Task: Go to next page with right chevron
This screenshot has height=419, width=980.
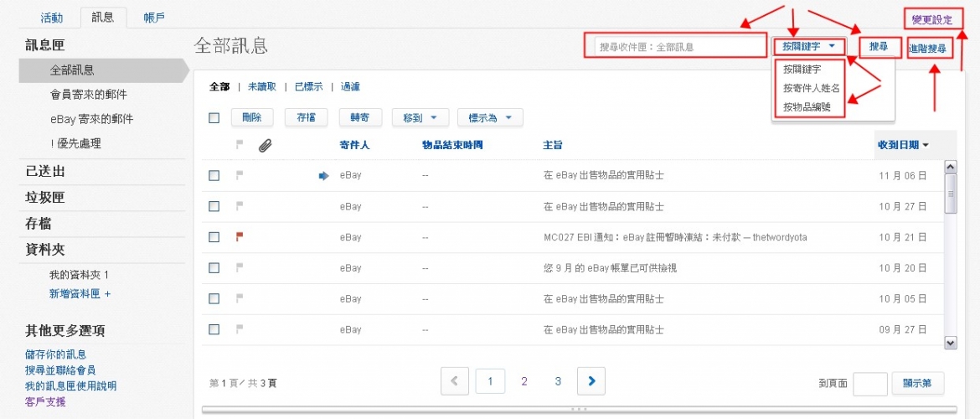Action: (x=591, y=381)
